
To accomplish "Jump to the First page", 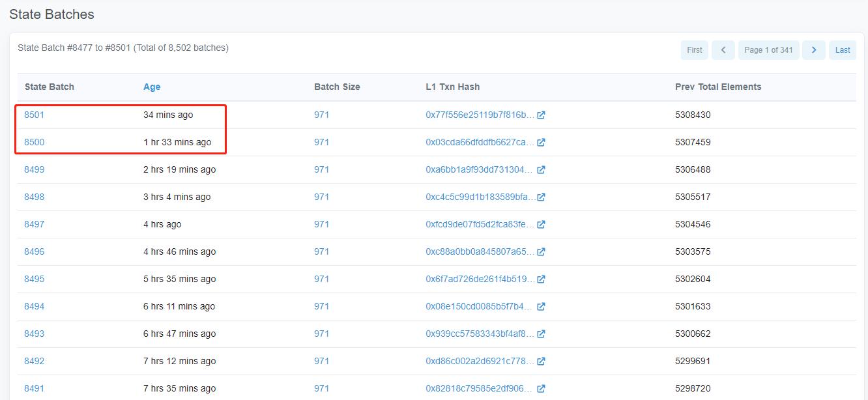I will 695,50.
